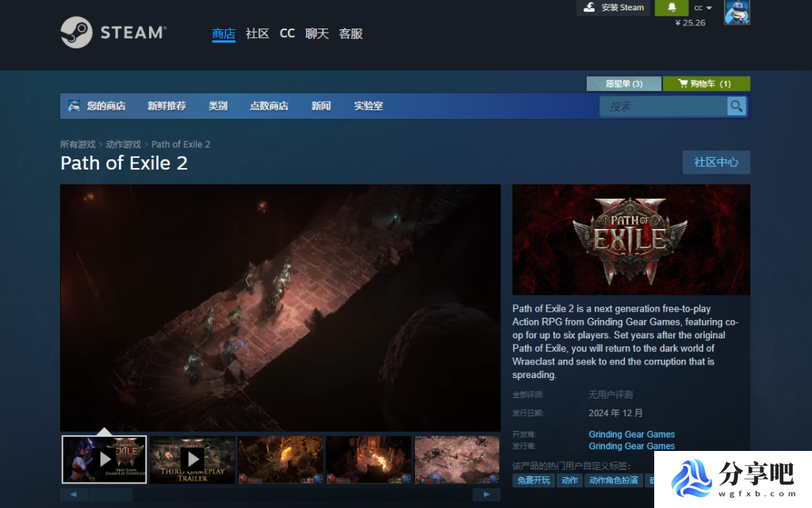Viewport: 812px width, 508px height.
Task: Click the wallet balance ¥ 25.26
Action: pos(691,23)
